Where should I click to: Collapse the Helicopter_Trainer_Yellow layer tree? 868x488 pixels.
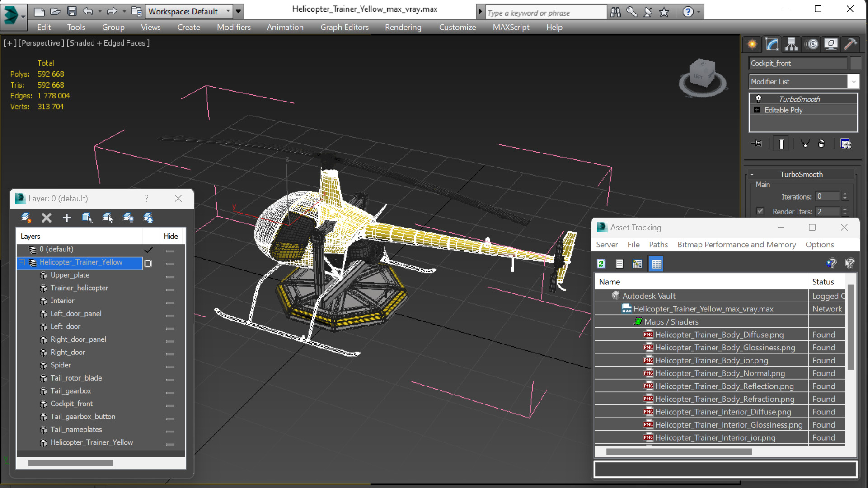pyautogui.click(x=22, y=262)
